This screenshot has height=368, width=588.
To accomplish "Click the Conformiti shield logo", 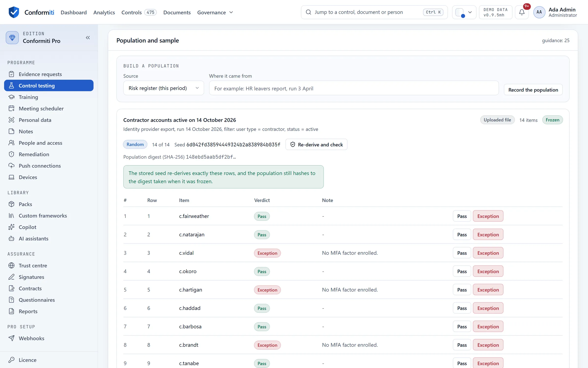I will point(14,12).
